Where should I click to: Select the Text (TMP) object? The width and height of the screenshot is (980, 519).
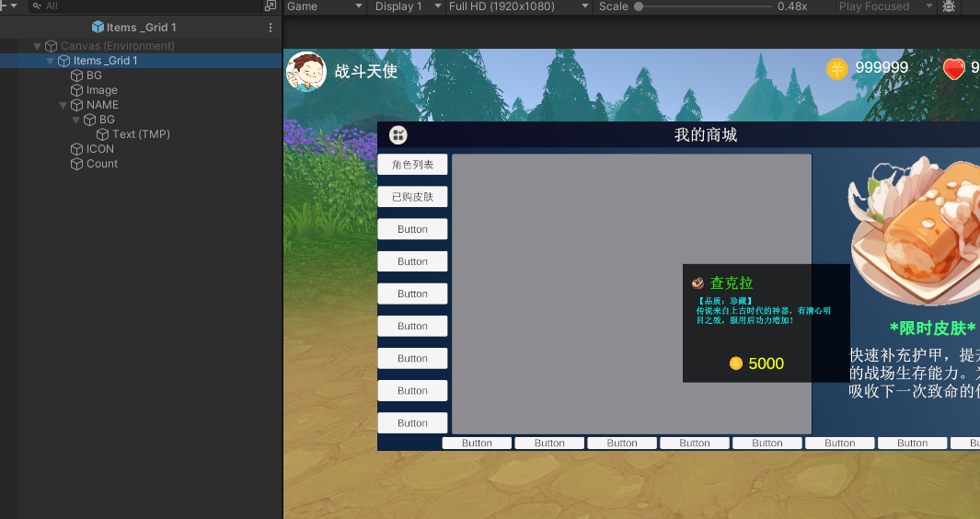tap(141, 133)
